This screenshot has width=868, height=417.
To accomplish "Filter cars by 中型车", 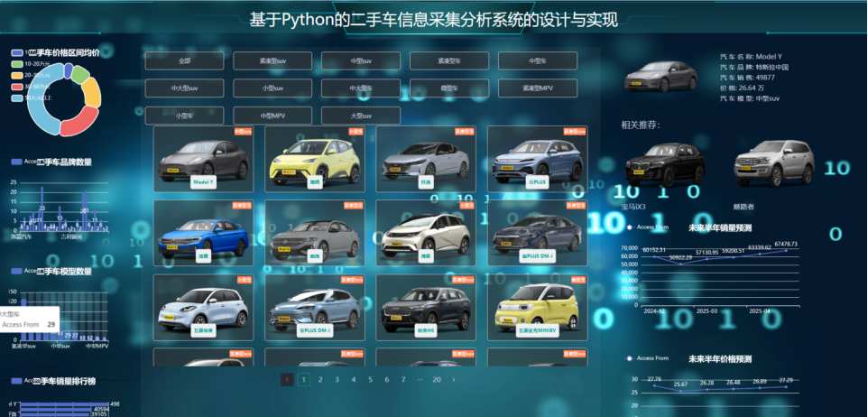I will pyautogui.click(x=538, y=60).
